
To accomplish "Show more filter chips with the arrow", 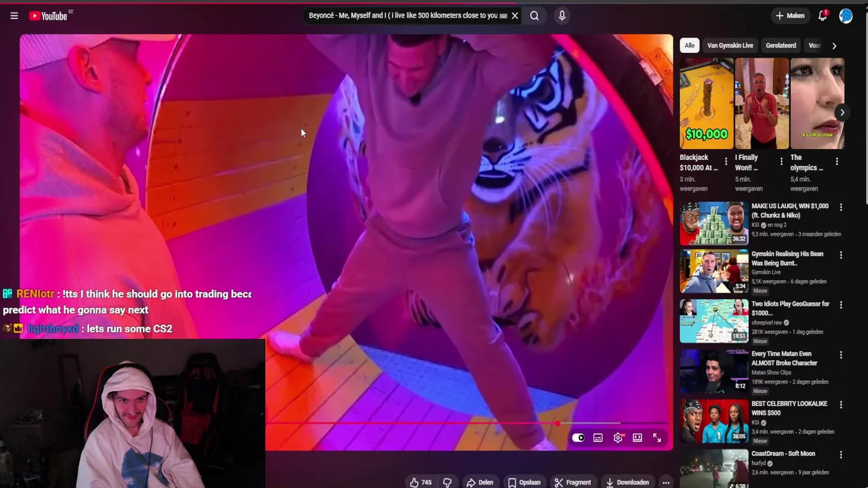I will 834,45.
